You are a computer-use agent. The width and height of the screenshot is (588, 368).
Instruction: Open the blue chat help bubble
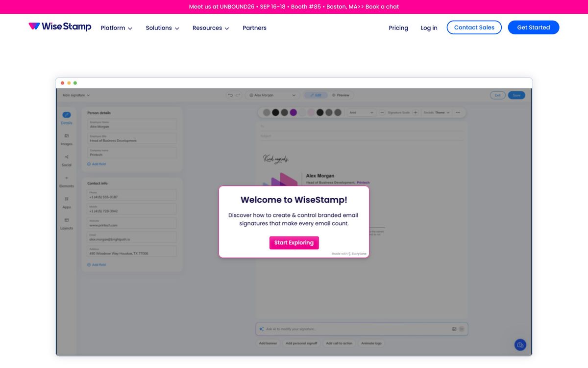click(520, 345)
